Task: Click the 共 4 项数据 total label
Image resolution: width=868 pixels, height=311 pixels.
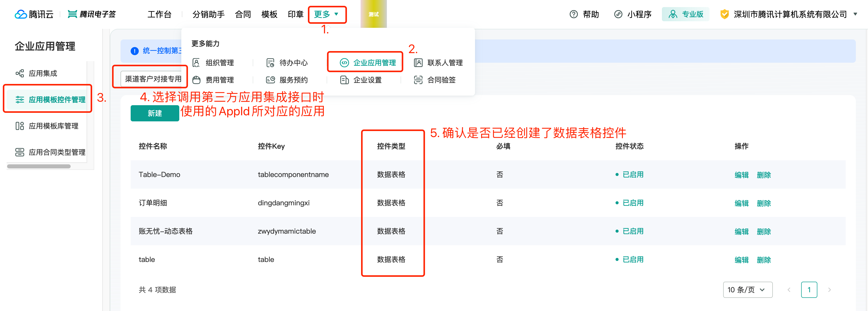Action: click(157, 290)
